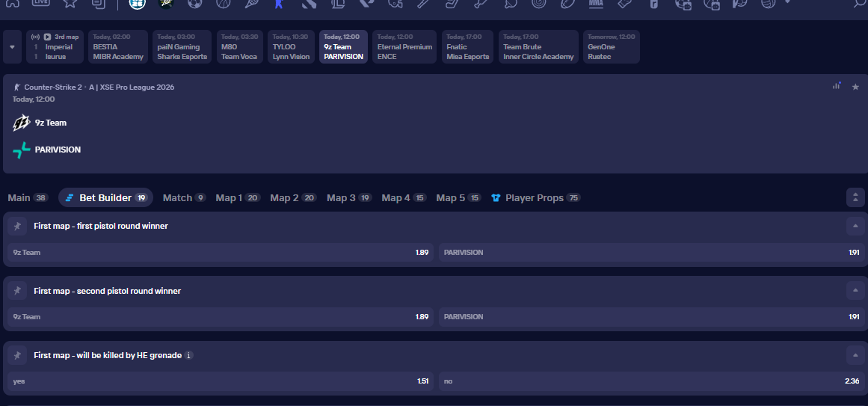868x406 pixels.
Task: Open the LIVE section icon
Action: click(41, 2)
